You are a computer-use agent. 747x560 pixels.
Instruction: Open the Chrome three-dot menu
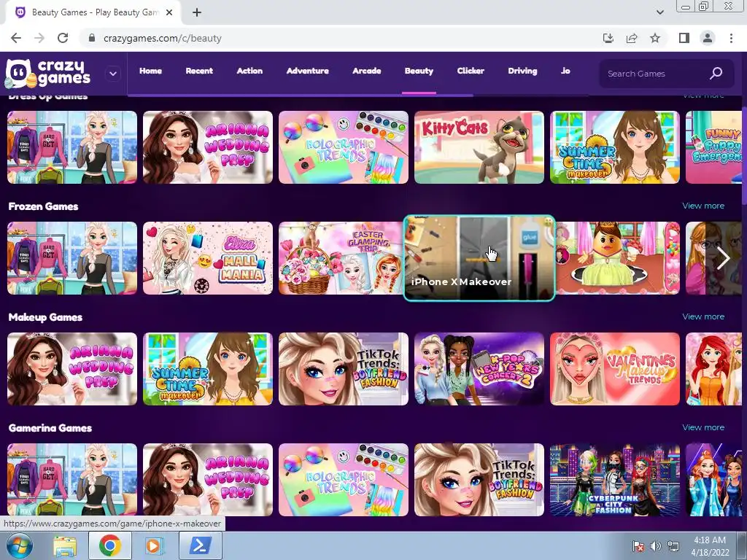pos(731,38)
